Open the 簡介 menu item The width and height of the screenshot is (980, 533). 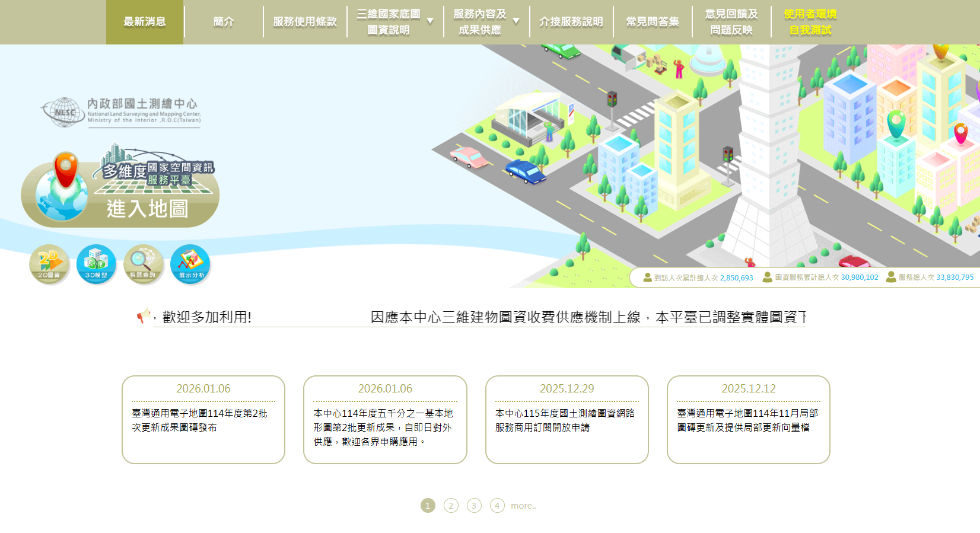224,22
